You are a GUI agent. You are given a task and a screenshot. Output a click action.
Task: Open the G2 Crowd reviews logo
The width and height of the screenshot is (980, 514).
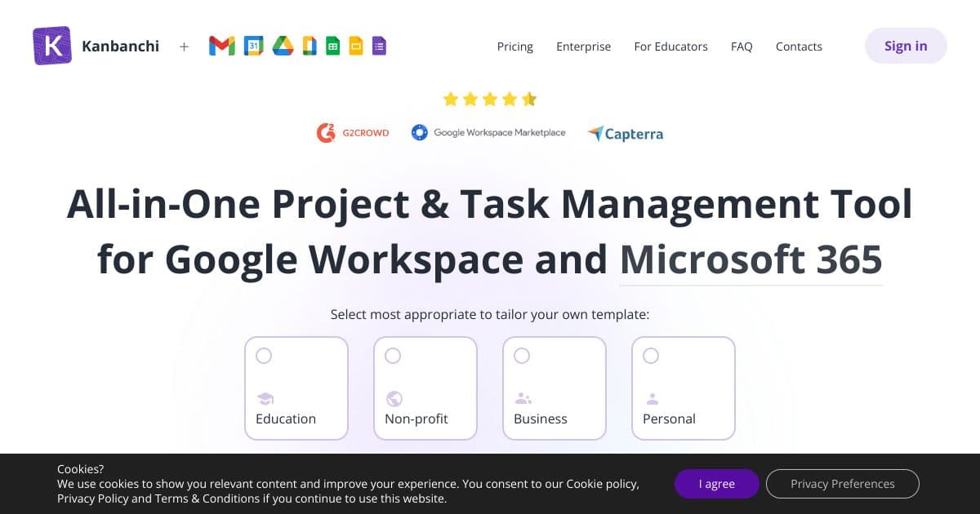pos(353,133)
